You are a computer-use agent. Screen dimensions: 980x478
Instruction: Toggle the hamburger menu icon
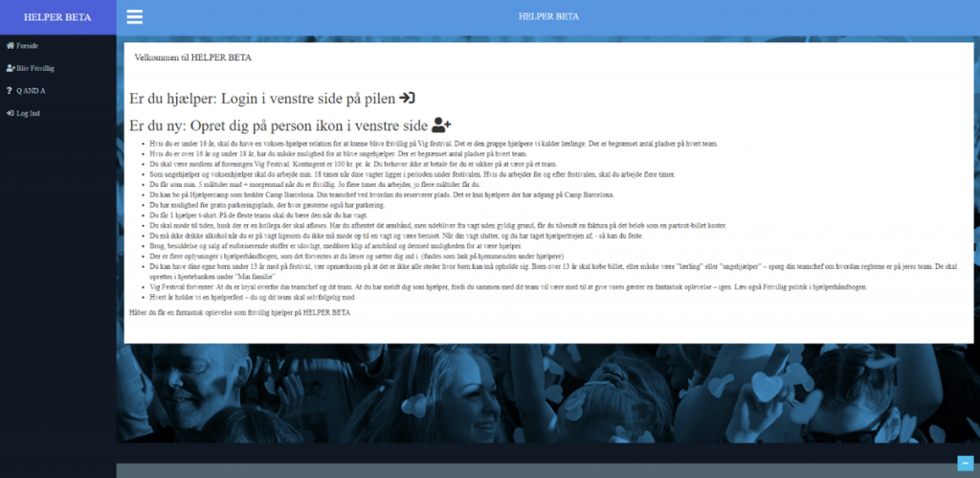click(x=134, y=17)
